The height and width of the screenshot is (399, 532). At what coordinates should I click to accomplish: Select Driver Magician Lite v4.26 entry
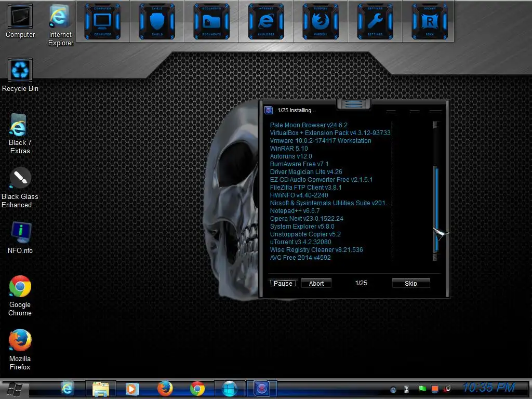[x=306, y=171]
